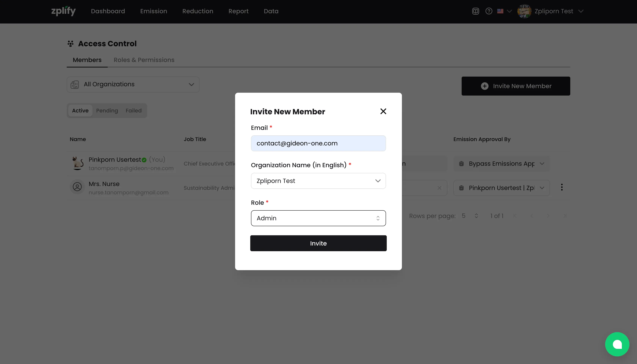
Task: Click the three-dot menu for Mrs. Nurse
Action: click(x=562, y=187)
